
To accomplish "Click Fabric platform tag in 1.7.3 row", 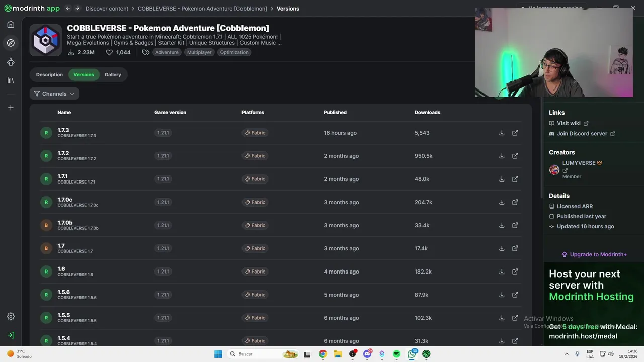I will point(255,133).
